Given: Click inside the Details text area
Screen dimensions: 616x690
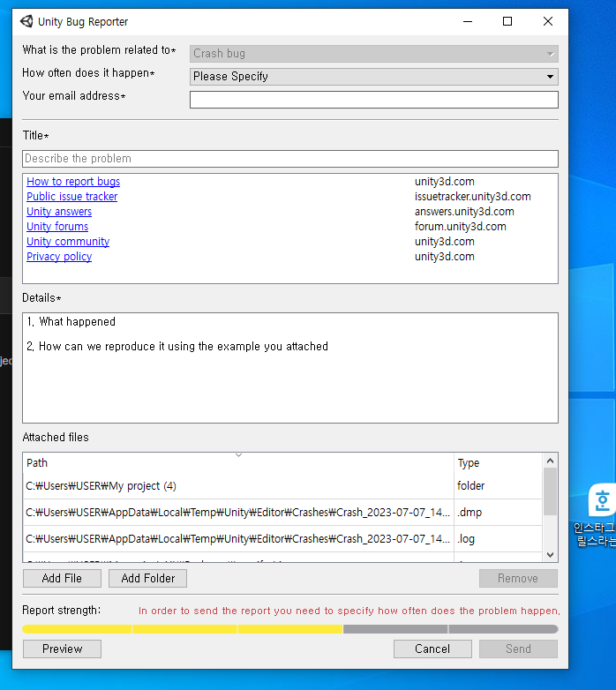Looking at the screenshot, I should (290, 368).
